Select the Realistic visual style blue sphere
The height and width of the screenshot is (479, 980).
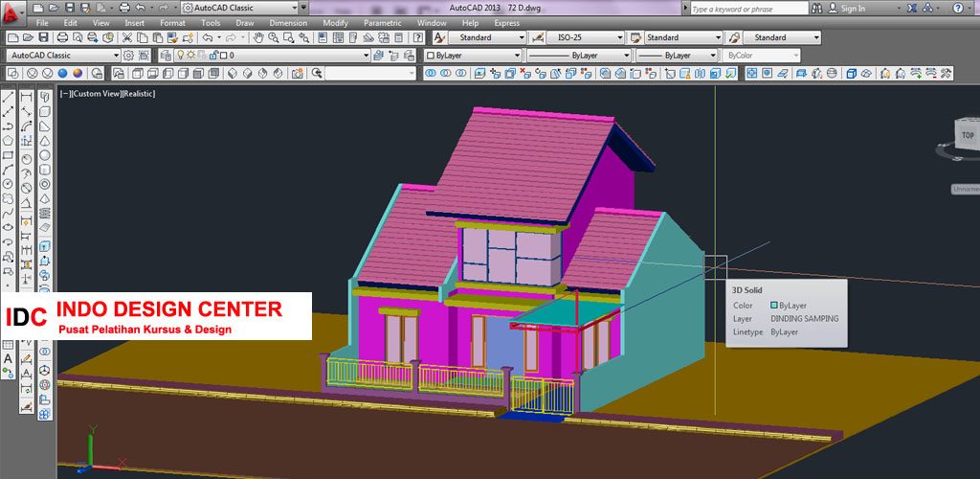pos(62,73)
